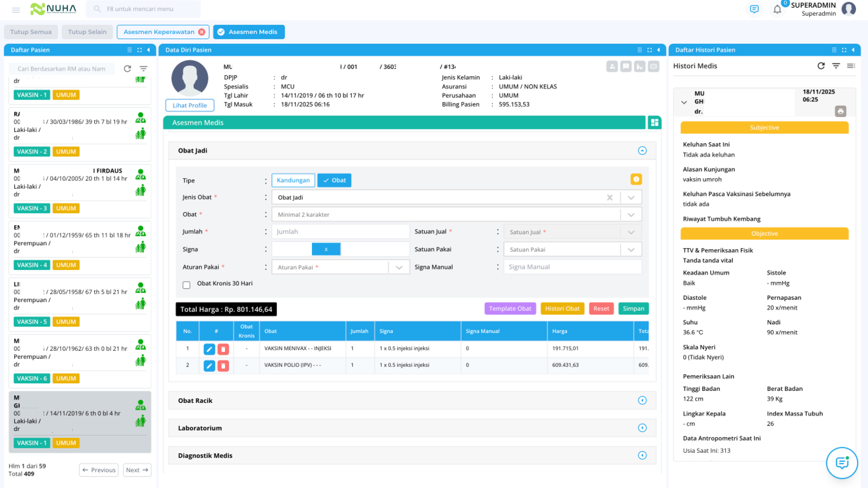Screen dimensions: 868x488
Task: Click the Simpan button
Action: [x=633, y=309]
